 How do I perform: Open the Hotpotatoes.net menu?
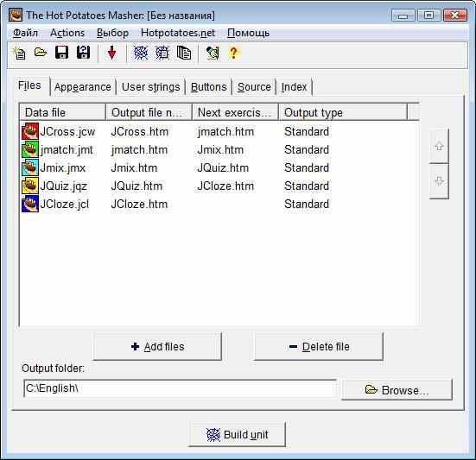tap(178, 33)
